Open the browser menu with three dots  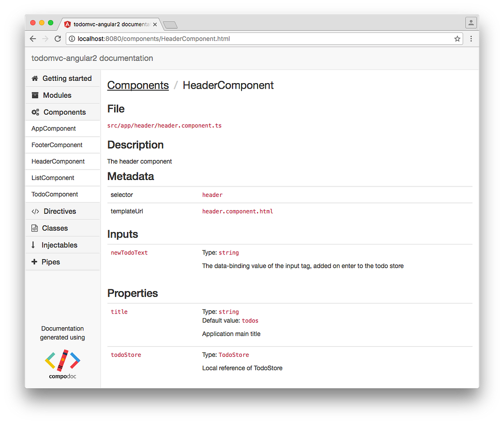471,39
